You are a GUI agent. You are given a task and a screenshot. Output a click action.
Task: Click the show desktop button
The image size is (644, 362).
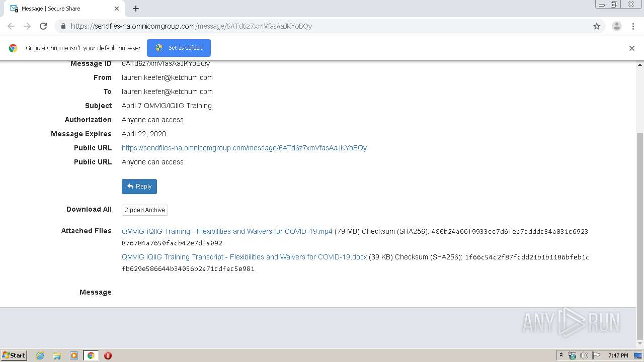click(x=638, y=355)
